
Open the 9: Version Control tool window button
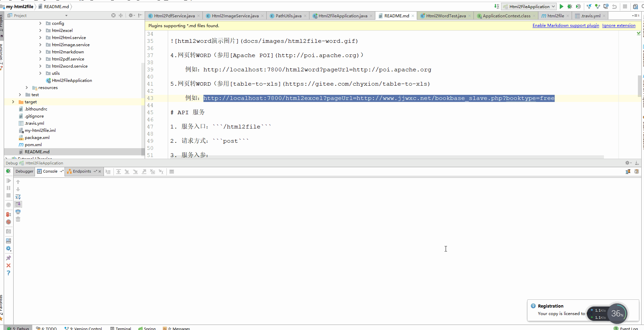click(83, 328)
